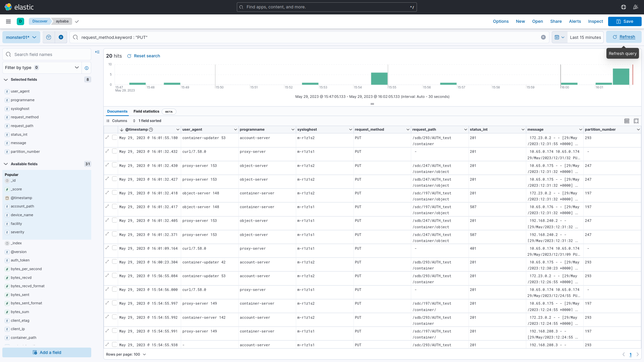Select the first document row checkbox
The height and width of the screenshot is (362, 644).
114,137
